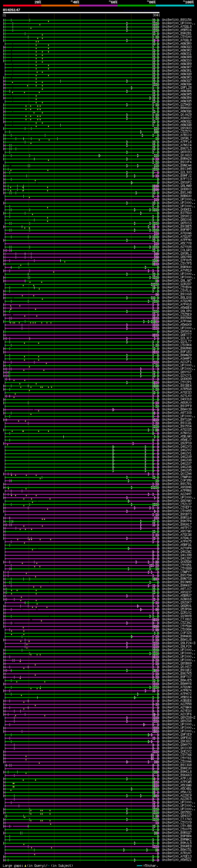Select the UniRef100_A8W3R0 label
This screenshot has width=197, height=868.
(x=177, y=43)
